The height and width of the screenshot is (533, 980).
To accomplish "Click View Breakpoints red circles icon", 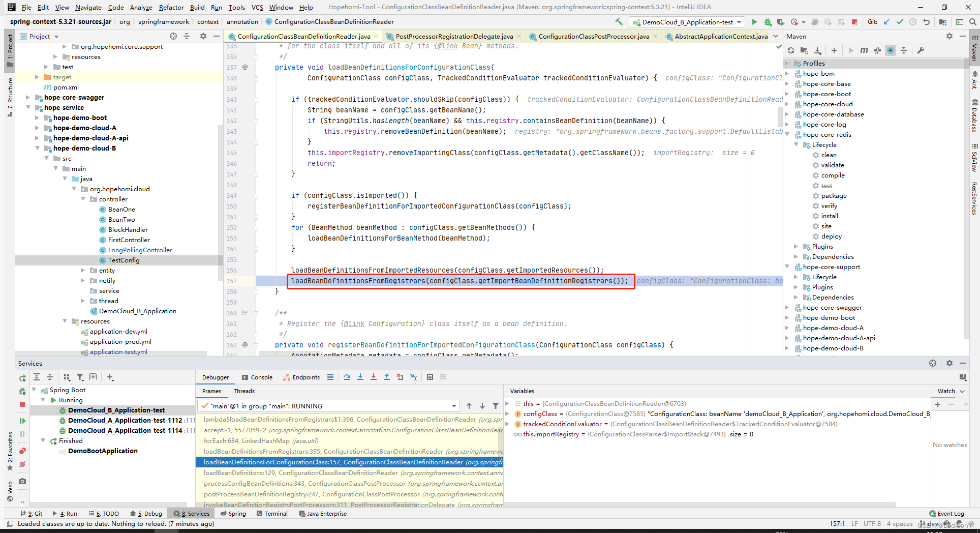I will (x=22, y=451).
